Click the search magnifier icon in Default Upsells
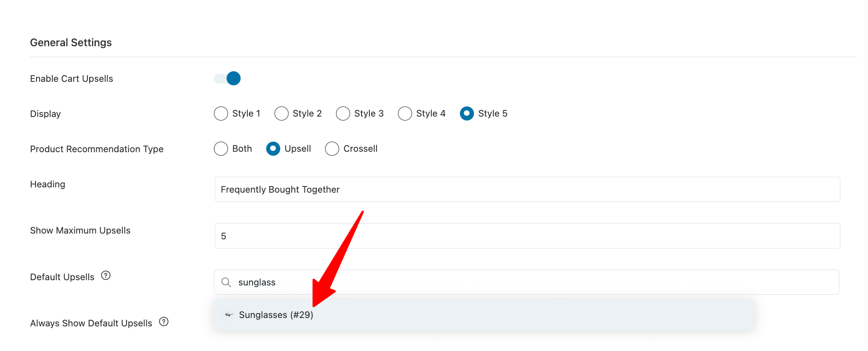 tap(226, 282)
